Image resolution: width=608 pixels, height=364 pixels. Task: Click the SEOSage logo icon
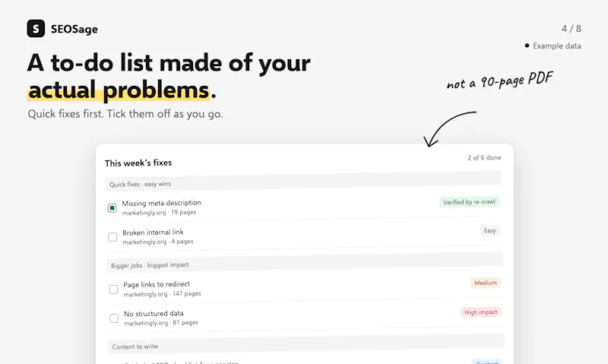[36, 29]
